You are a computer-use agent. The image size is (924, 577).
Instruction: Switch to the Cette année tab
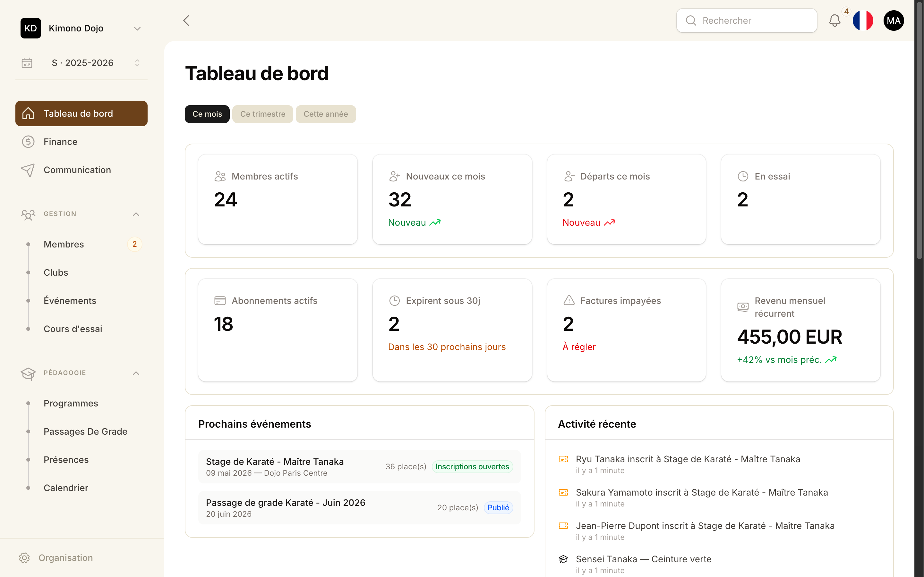click(x=326, y=114)
